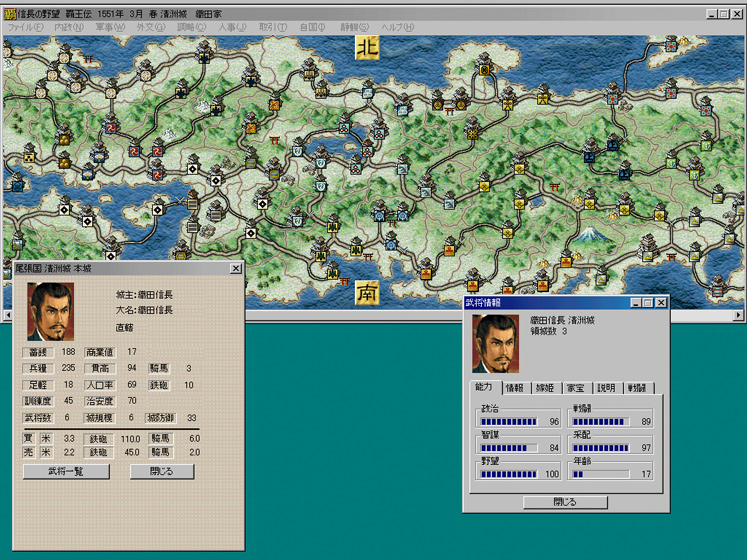Image resolution: width=747 pixels, height=560 pixels.
Task: Click the 治安度 label button
Action: click(x=100, y=401)
